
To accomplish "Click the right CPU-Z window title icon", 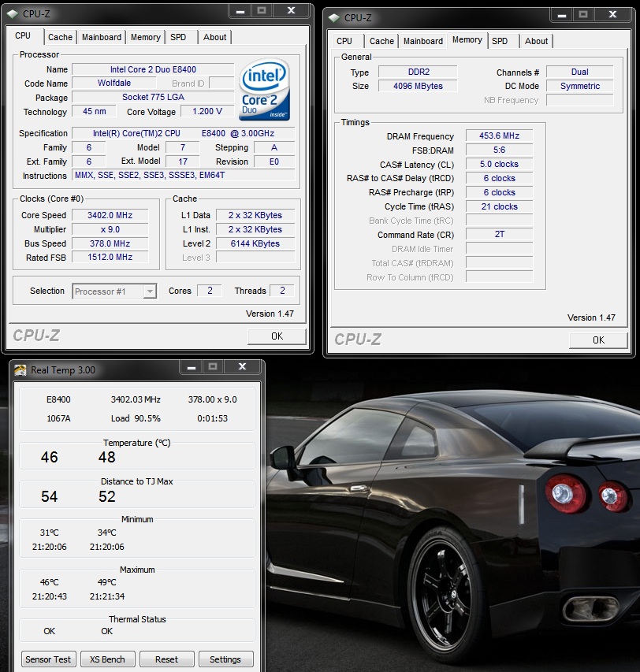I will (334, 18).
